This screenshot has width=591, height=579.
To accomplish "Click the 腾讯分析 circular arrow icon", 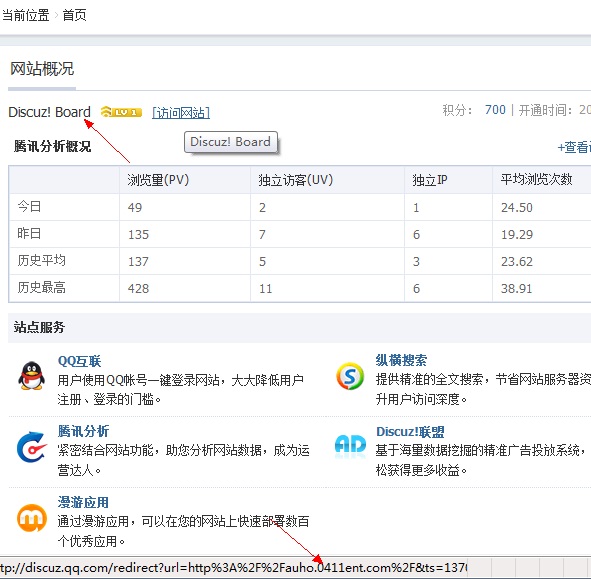I will click(32, 447).
